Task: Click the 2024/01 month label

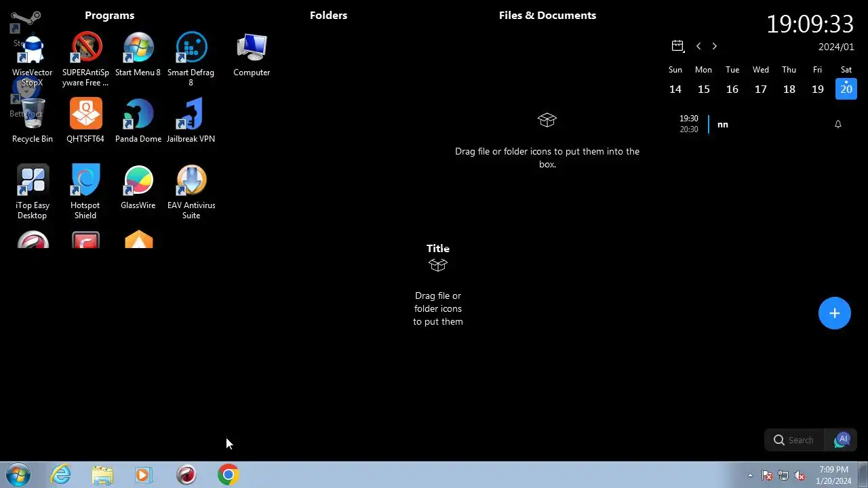Action: (836, 47)
